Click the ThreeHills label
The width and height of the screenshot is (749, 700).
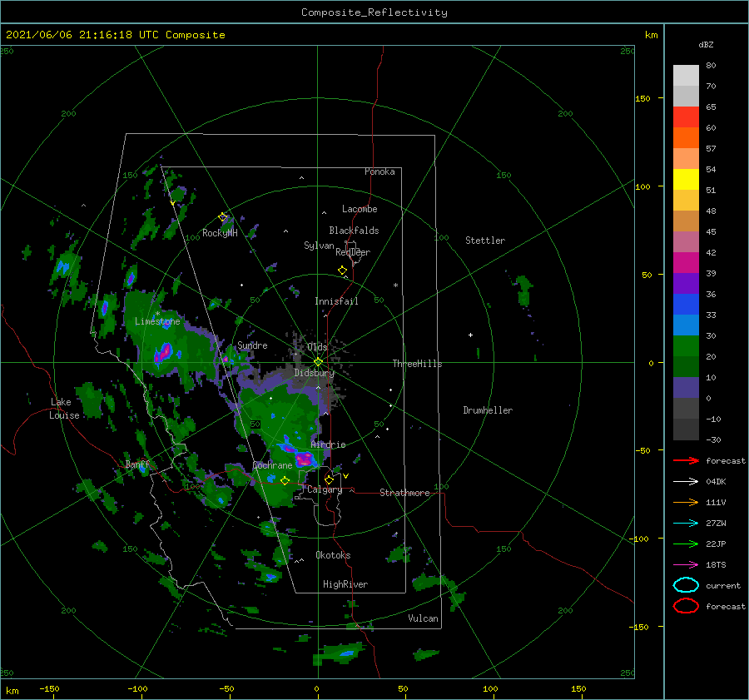point(418,364)
